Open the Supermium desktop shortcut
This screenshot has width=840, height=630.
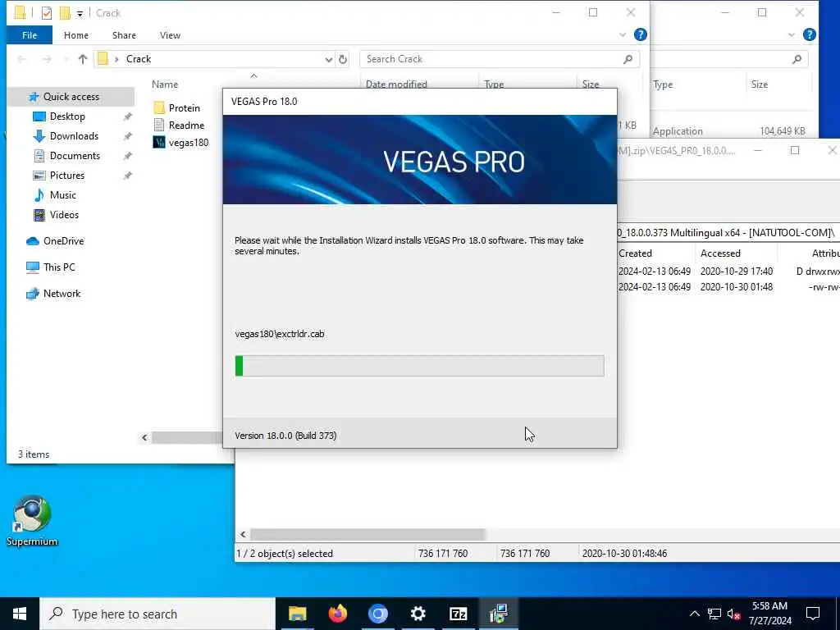32,521
